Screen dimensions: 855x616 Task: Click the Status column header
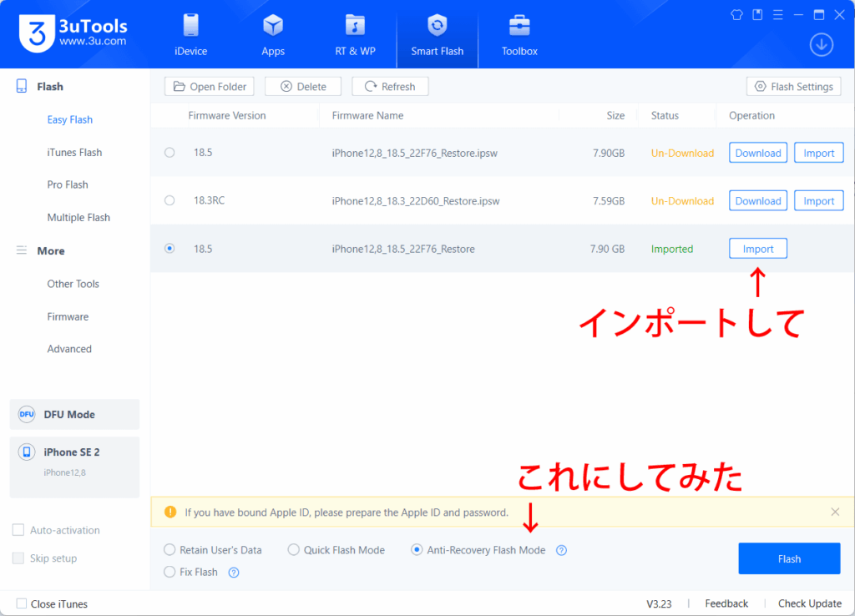(665, 115)
